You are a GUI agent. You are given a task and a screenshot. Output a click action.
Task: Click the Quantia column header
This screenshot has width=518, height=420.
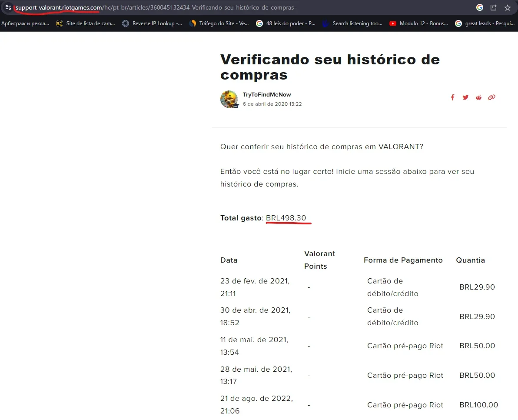click(x=471, y=260)
